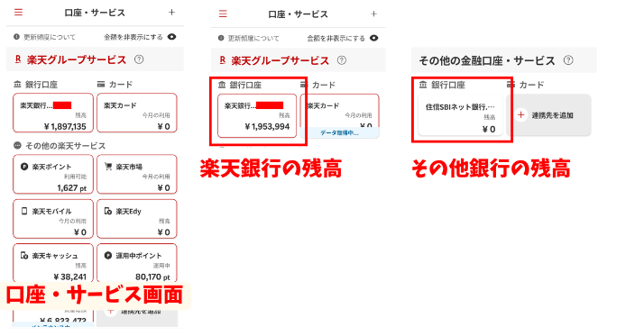
Task: Click the 1,627 pt value
Action: coord(72,188)
